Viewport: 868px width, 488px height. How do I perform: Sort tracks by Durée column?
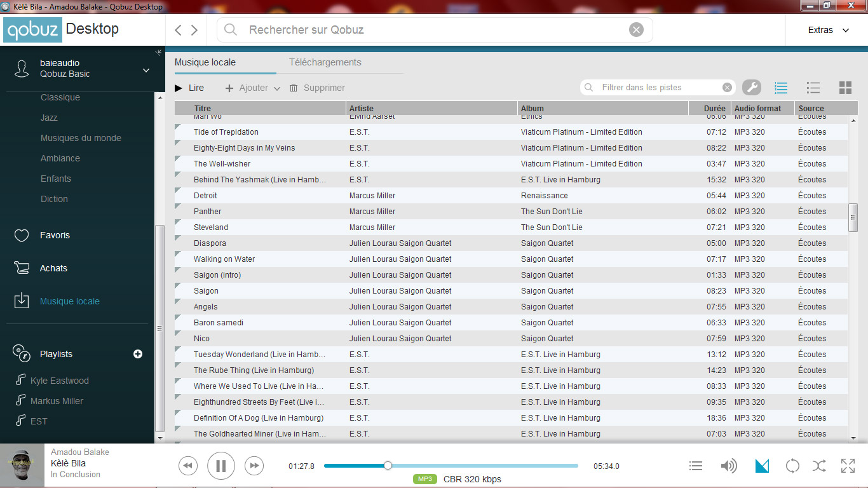[x=710, y=109]
